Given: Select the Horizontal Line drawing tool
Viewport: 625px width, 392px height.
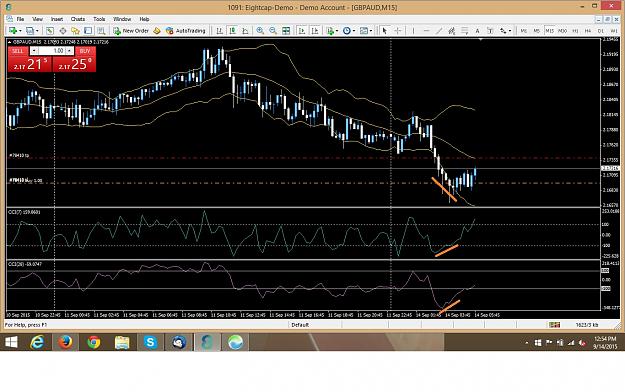Looking at the screenshot, I should pyautogui.click(x=426, y=31).
